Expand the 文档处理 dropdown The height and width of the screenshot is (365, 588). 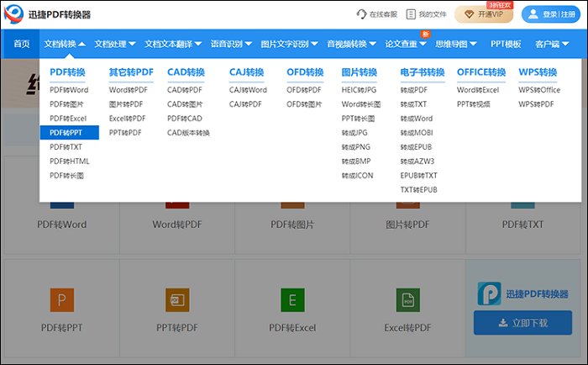[115, 44]
